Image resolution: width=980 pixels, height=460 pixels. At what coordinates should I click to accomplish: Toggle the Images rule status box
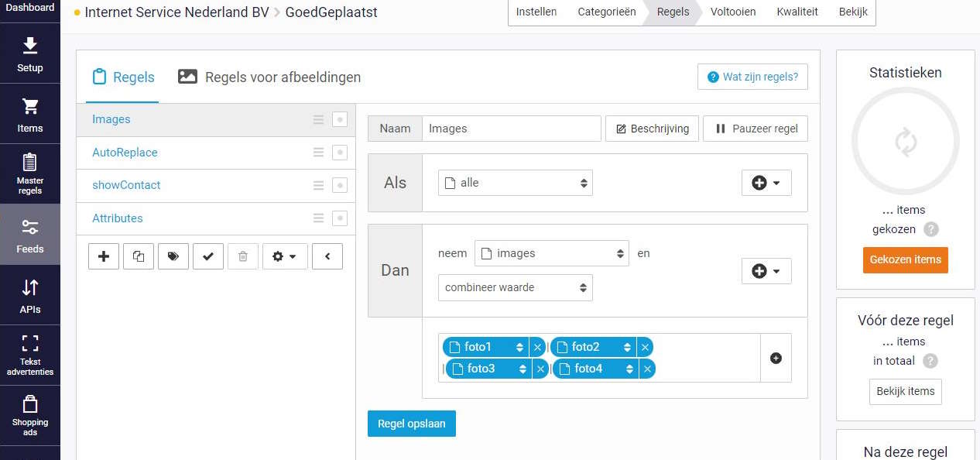(340, 120)
